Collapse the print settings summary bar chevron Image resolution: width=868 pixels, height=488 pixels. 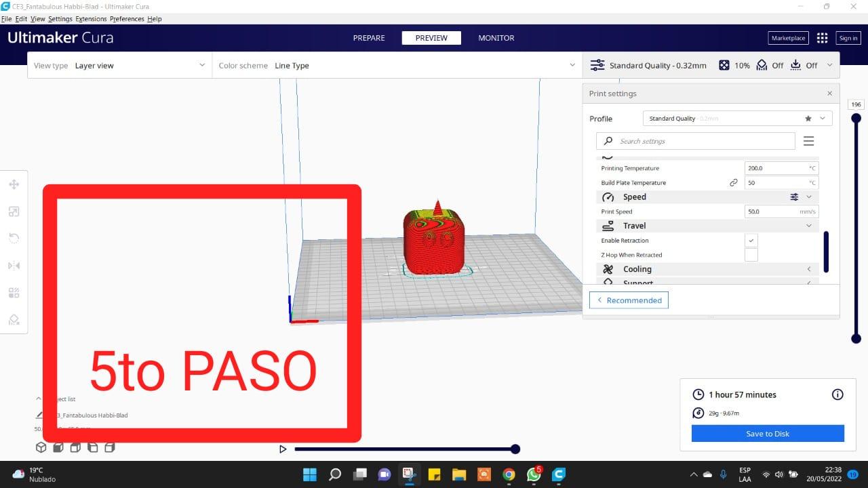(830, 66)
